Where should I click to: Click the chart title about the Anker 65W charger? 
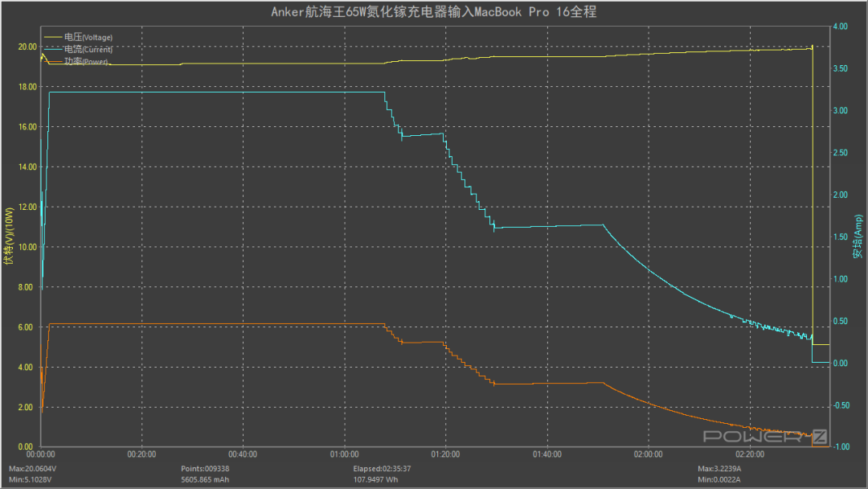(x=433, y=12)
